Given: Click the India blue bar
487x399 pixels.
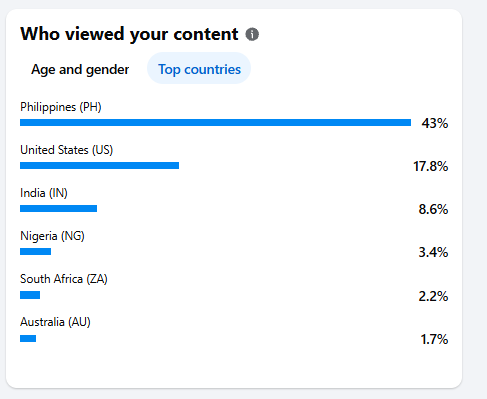Looking at the screenshot, I should [x=58, y=209].
